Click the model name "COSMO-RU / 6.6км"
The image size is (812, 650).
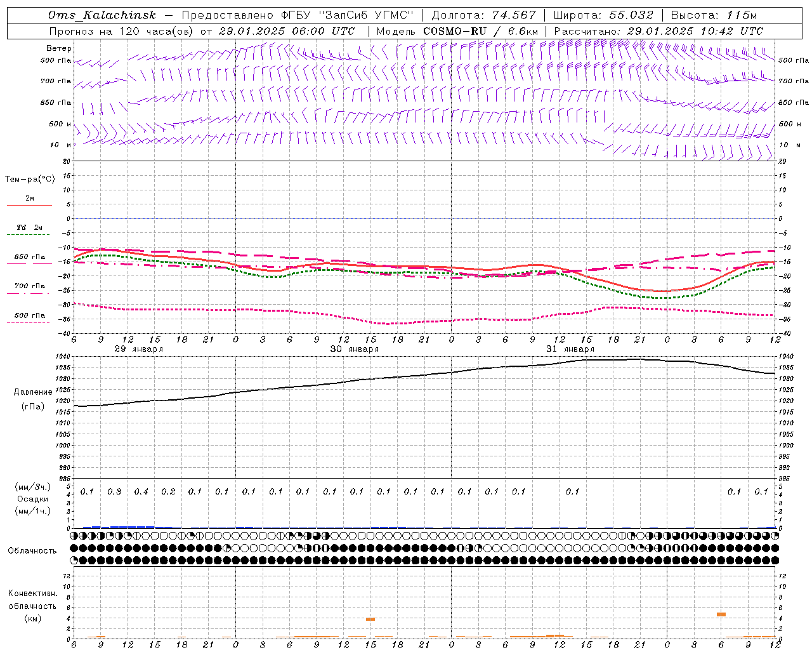pos(480,31)
